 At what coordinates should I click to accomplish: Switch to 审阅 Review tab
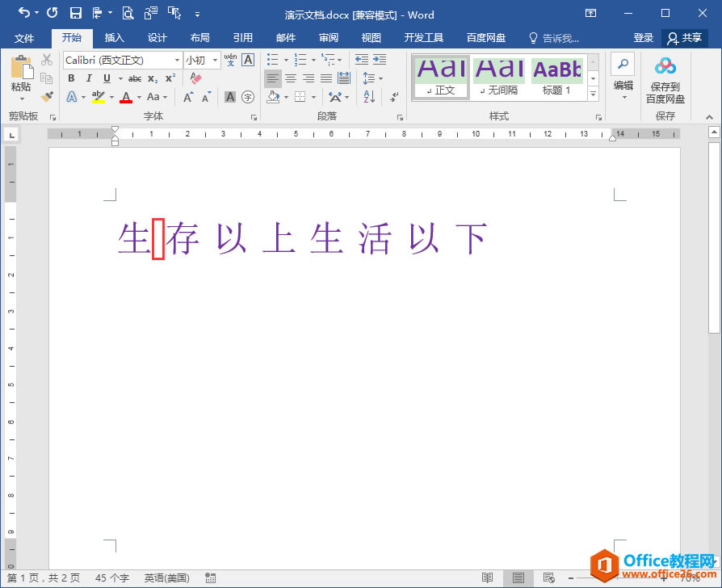click(x=329, y=38)
